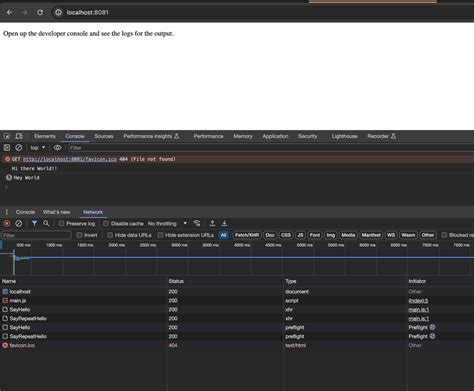Filter by WS request type
Image resolution: width=474 pixels, height=391 pixels.
(x=391, y=235)
